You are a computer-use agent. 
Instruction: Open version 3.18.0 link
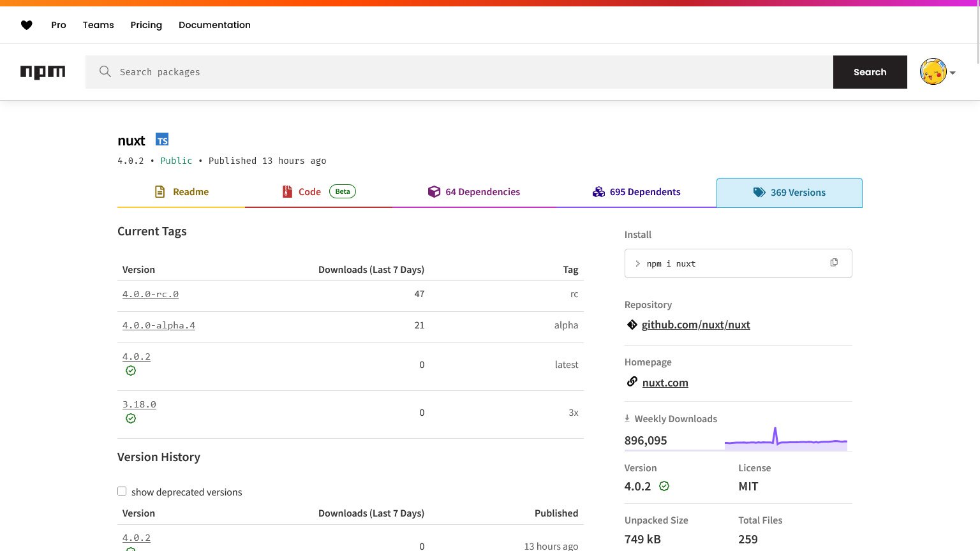point(139,404)
